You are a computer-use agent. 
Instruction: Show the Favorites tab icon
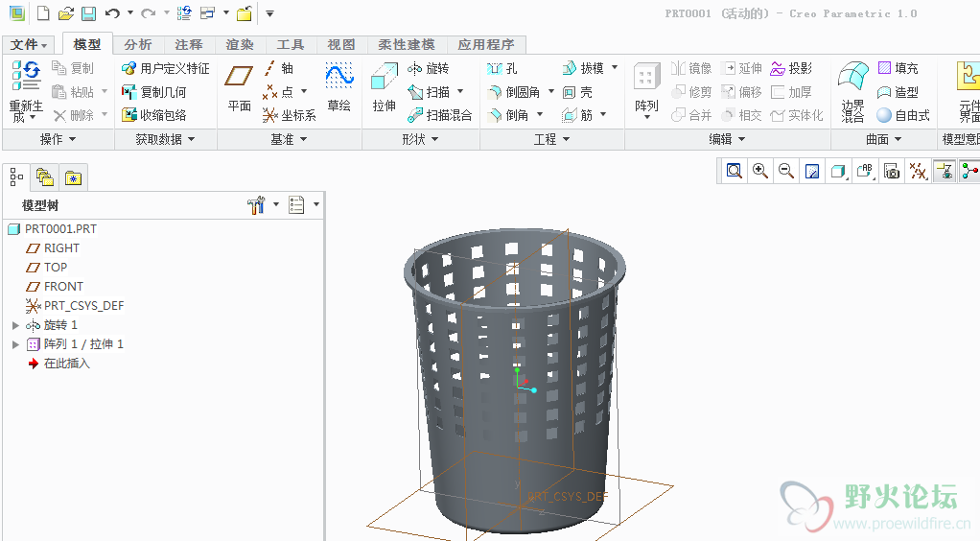[73, 178]
